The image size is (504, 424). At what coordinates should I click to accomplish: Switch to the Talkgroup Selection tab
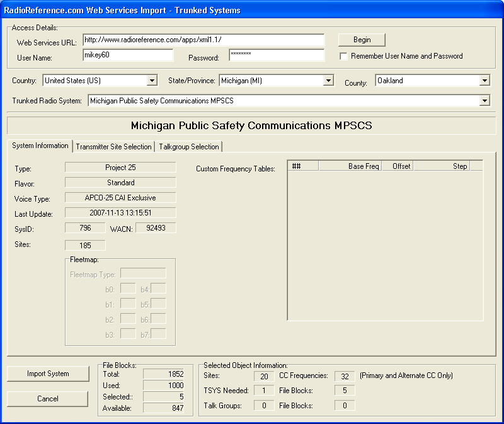click(189, 147)
